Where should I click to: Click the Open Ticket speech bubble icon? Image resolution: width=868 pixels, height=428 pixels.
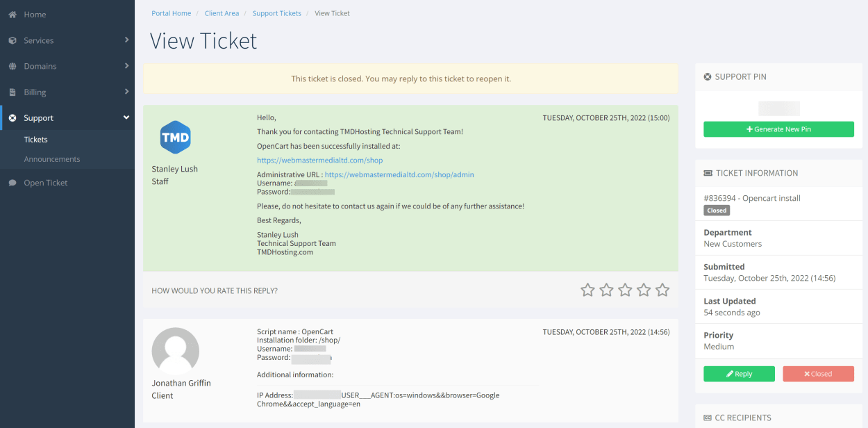12,183
